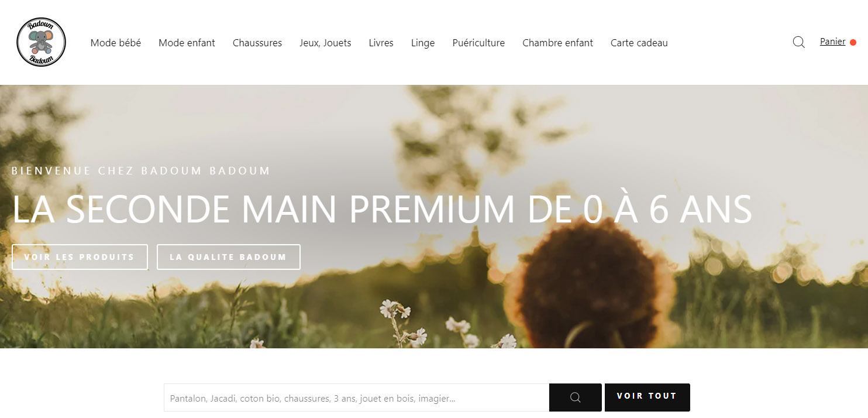Click the Badoum Badoum elephant logo
The width and height of the screenshot is (868, 418).
point(42,42)
